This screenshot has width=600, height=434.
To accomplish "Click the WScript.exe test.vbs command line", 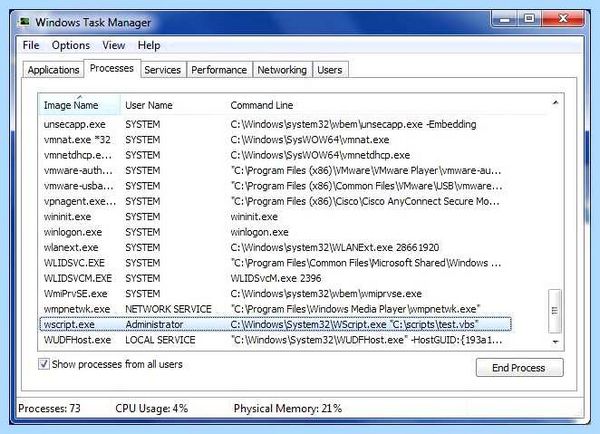I will tap(354, 325).
